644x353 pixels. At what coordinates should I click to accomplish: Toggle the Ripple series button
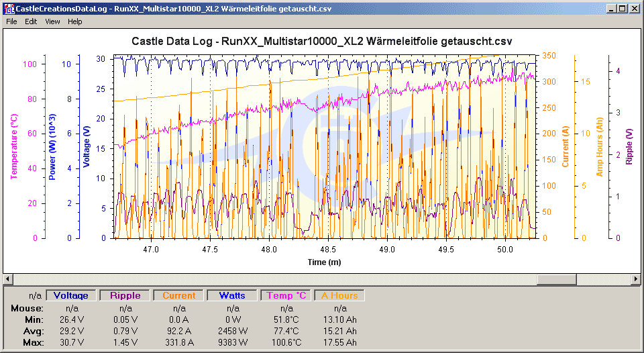(125, 295)
